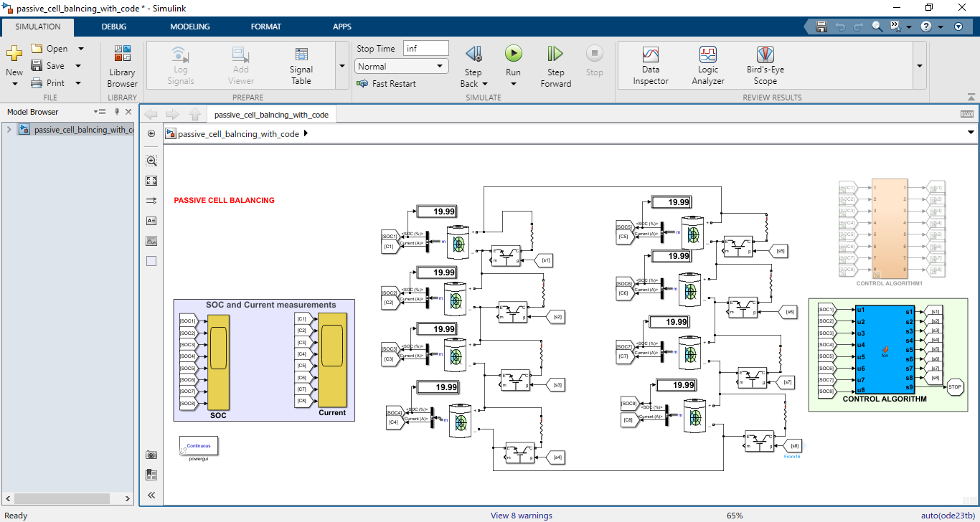
Task: Open the Bird's-Eye Scope
Action: (764, 65)
